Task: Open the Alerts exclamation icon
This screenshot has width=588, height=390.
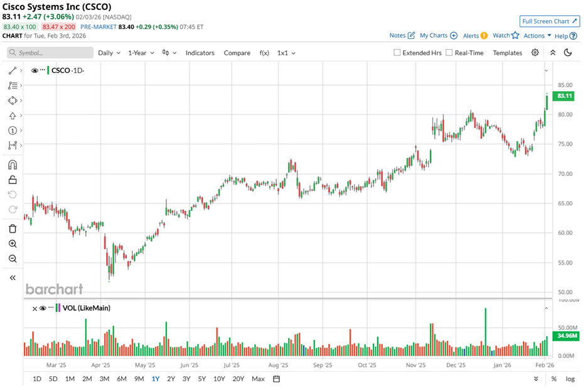Action: 484,35
